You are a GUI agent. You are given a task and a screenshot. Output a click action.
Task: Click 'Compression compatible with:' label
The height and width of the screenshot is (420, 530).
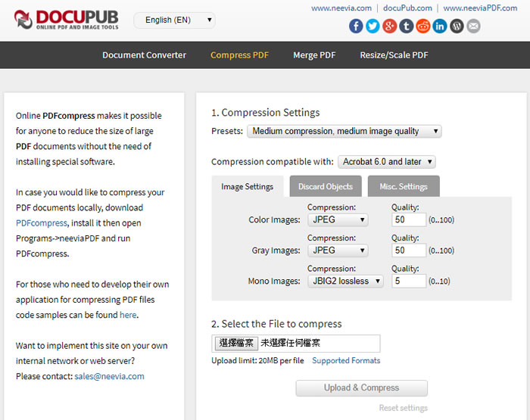click(x=273, y=162)
